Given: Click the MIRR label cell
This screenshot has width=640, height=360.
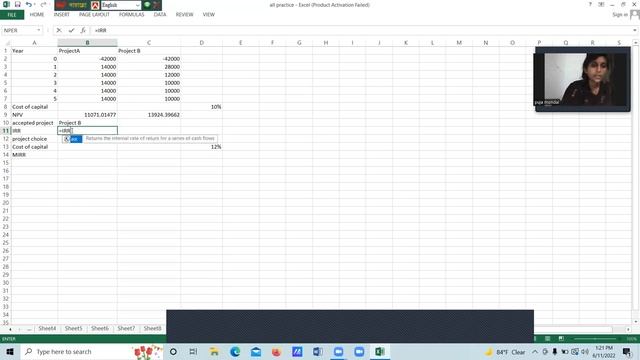Looking at the screenshot, I should coord(34,155).
